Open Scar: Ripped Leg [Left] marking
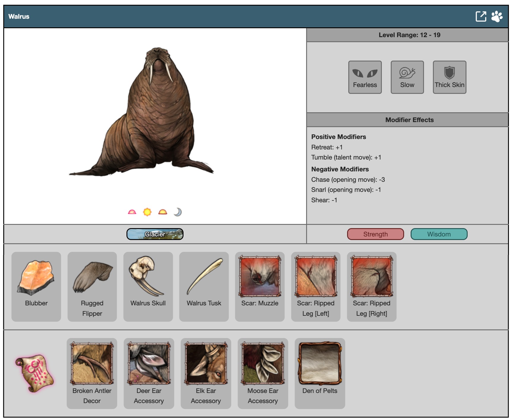This screenshot has width=511, height=420. (316, 286)
